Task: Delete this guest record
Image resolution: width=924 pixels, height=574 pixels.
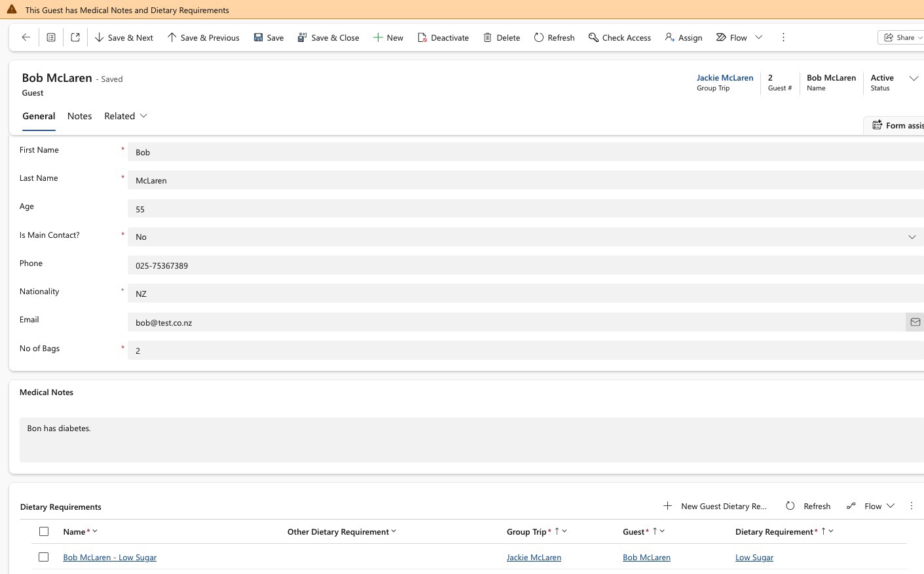Action: 502,37
